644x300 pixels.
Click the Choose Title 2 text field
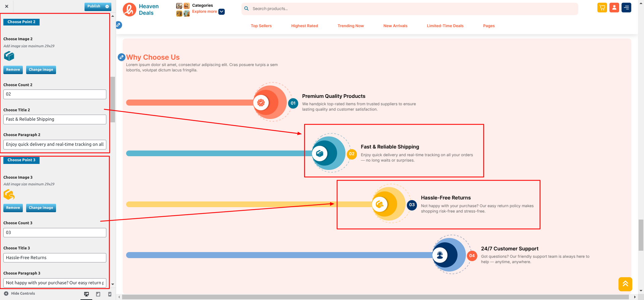pos(55,119)
